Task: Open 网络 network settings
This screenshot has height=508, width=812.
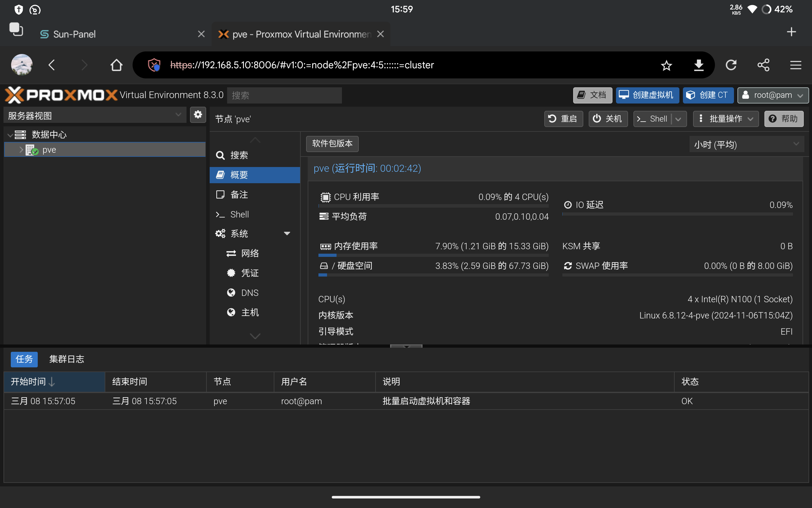Action: (255, 253)
